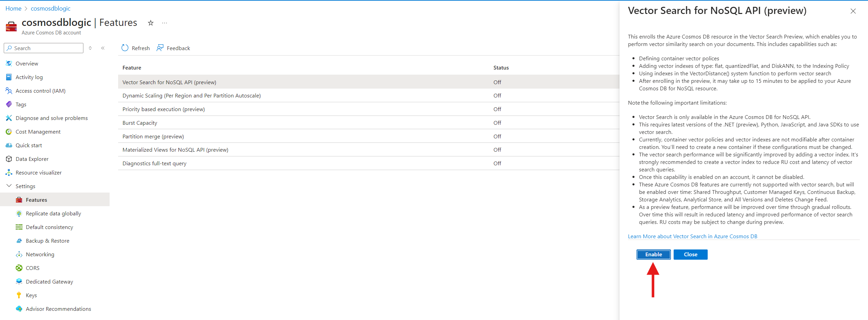
Task: Click the Refresh icon in toolbar
Action: click(125, 48)
